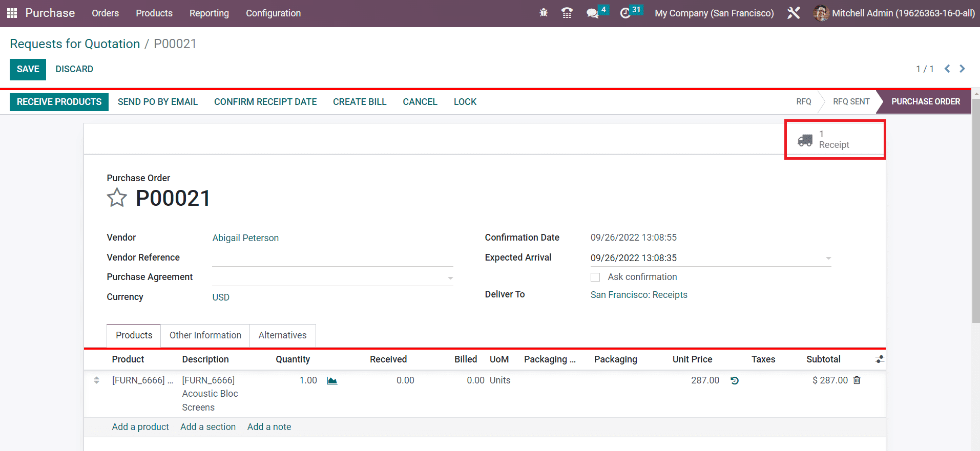Enable the Ask confirmation checkbox
Image resolution: width=980 pixels, height=451 pixels.
[x=595, y=277]
